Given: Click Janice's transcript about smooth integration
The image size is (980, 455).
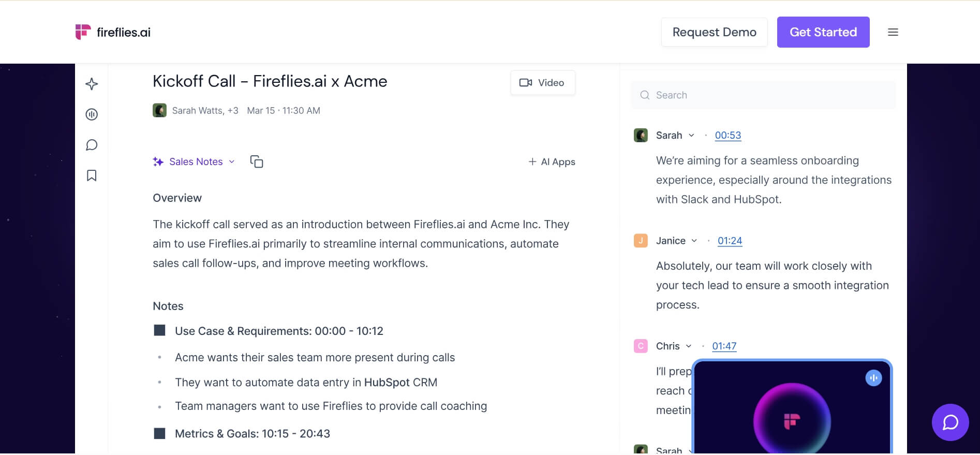Looking at the screenshot, I should (772, 285).
